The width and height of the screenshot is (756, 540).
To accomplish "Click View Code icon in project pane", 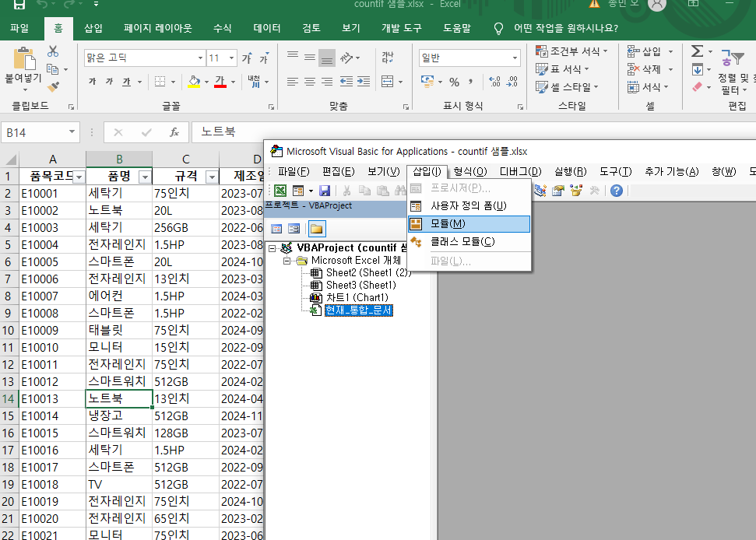I will [276, 229].
